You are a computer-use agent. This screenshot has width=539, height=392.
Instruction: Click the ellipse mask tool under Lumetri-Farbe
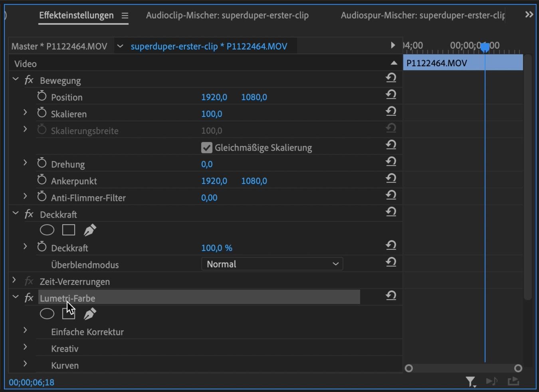point(47,314)
